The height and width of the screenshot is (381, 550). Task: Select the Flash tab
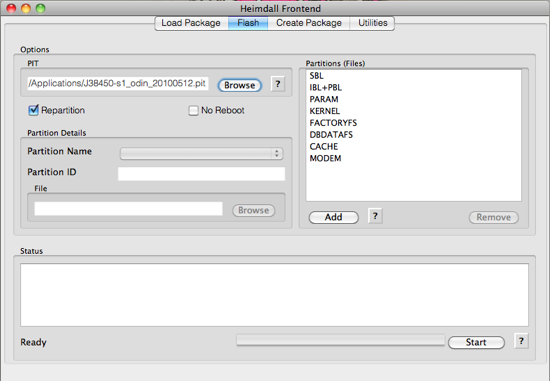pyautogui.click(x=248, y=23)
